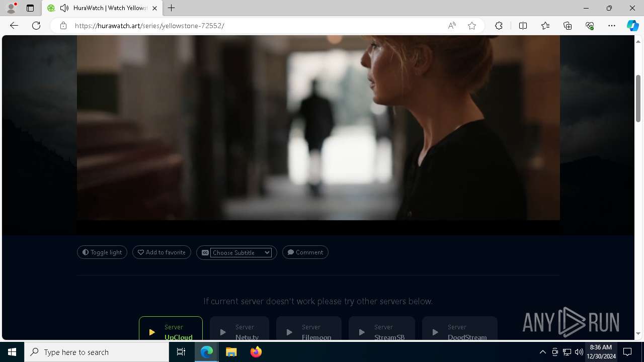Add this page to favorites star
This screenshot has height=362, width=644.
[472, 26]
